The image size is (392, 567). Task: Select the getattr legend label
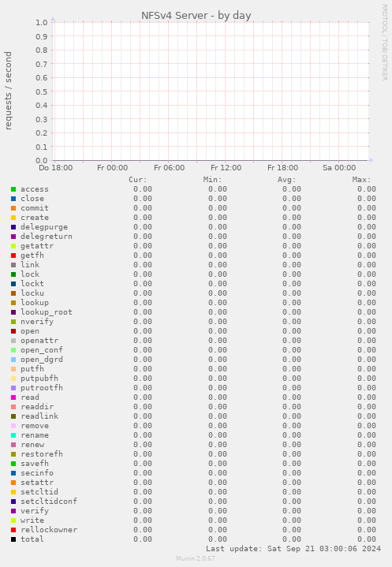pos(37,246)
